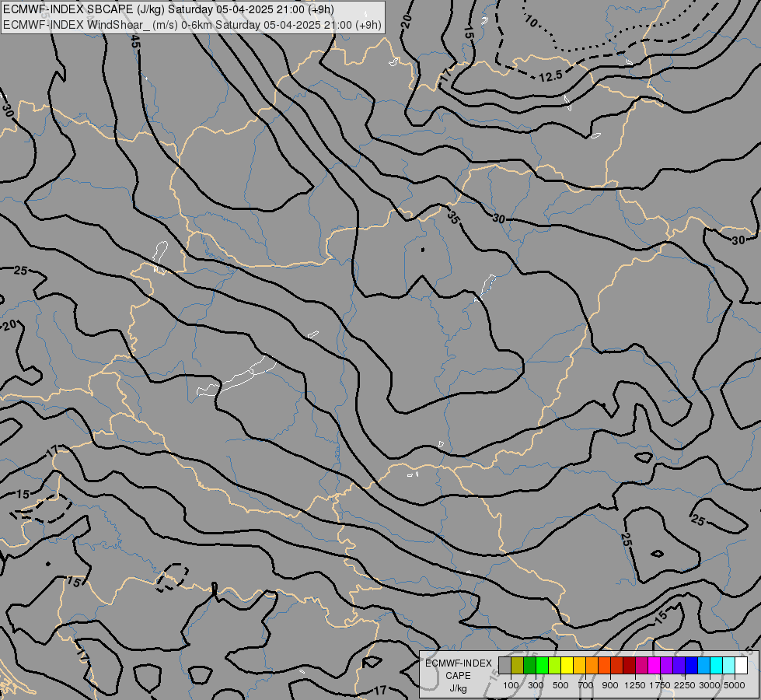Click the pure blue swatch after 2250
The height and width of the screenshot is (700, 761).
tap(691, 665)
